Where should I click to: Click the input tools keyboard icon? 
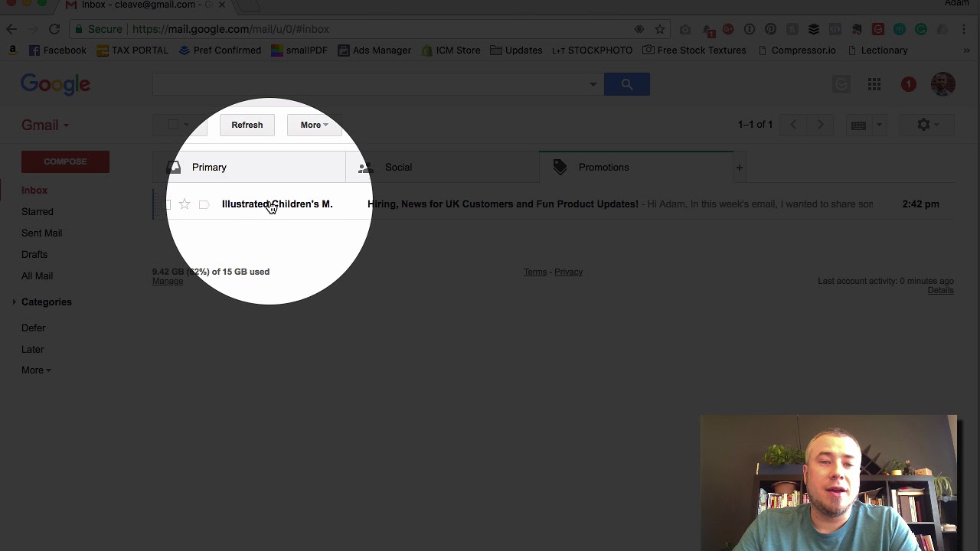coord(858,125)
